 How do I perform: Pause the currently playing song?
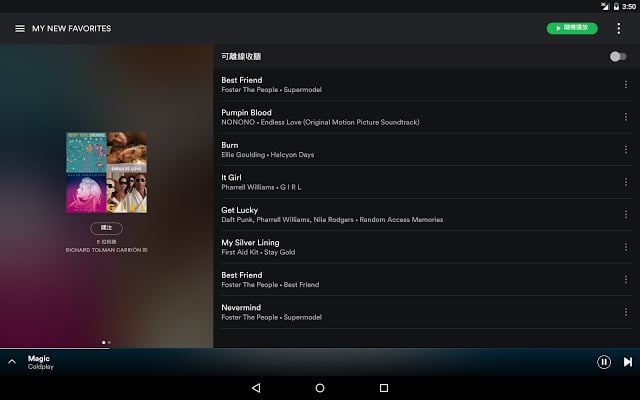(x=604, y=362)
